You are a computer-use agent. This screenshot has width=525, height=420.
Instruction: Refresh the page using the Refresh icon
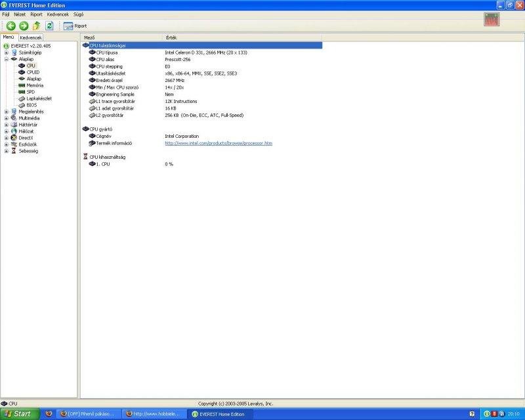pyautogui.click(x=50, y=26)
